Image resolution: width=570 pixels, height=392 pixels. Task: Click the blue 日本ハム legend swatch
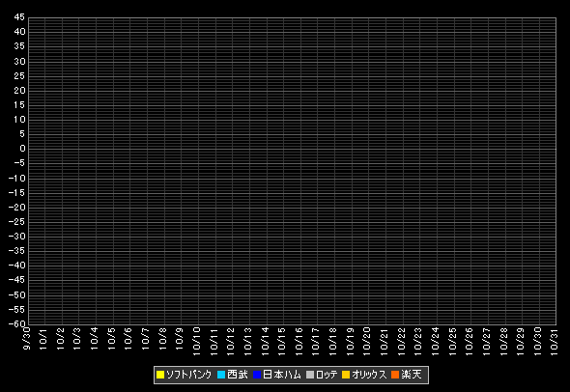pos(257,375)
